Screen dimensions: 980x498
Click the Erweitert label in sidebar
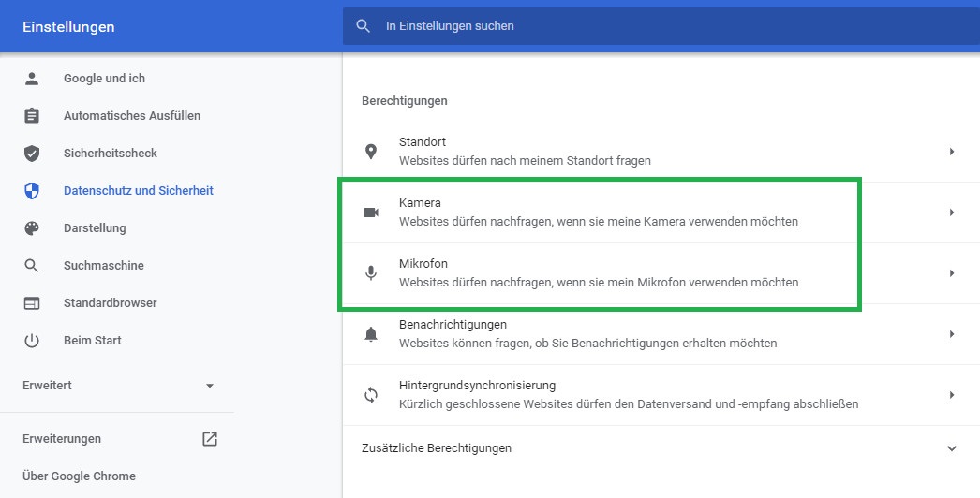click(47, 386)
